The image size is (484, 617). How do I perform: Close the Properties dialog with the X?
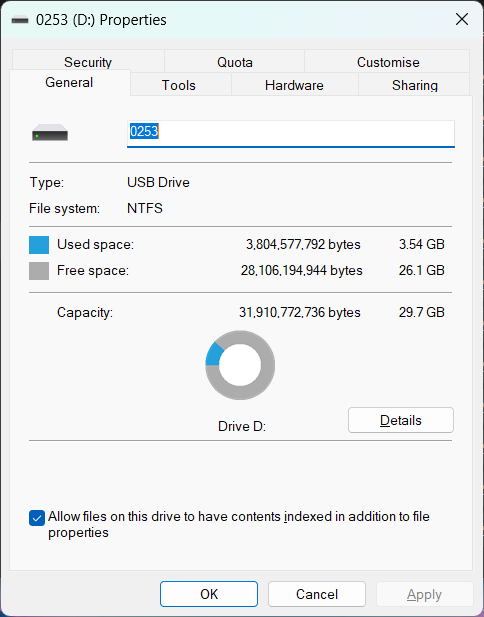462,19
